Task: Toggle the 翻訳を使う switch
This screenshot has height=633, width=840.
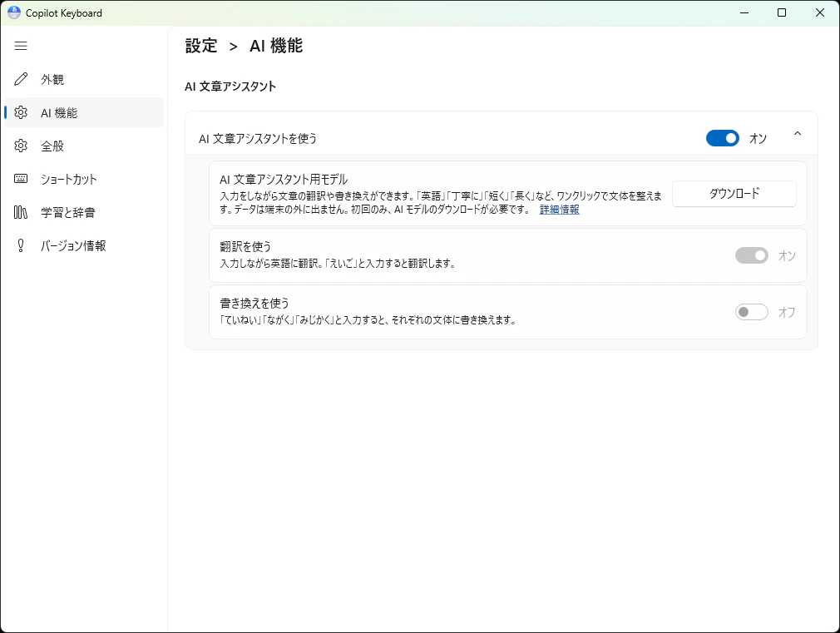Action: (x=752, y=255)
